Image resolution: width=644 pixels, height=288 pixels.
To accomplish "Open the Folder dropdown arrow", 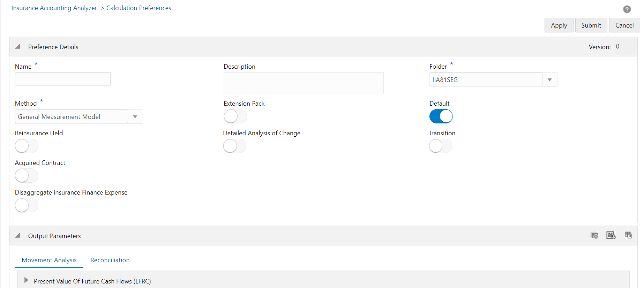I will click(x=550, y=80).
